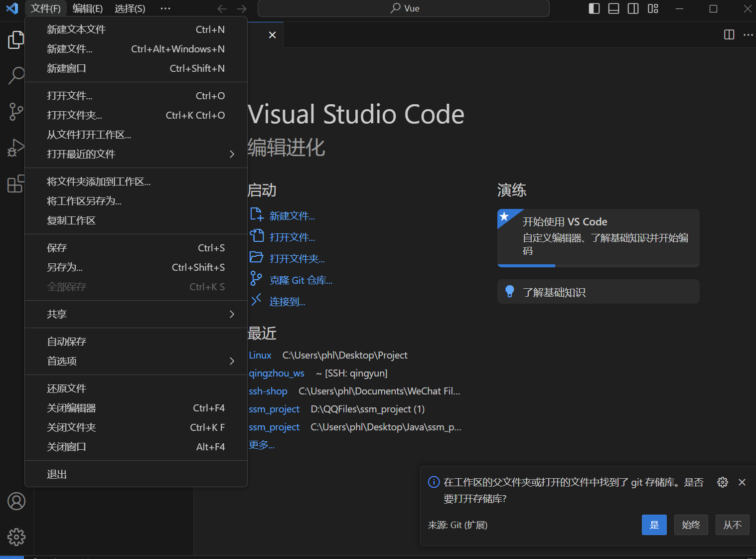Click the star badge on walkthrough card

[504, 216]
